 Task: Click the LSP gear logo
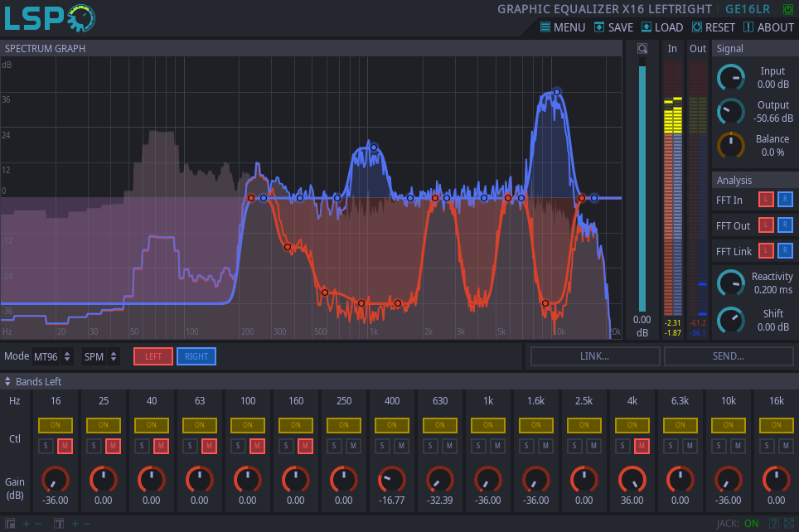pos(50,18)
